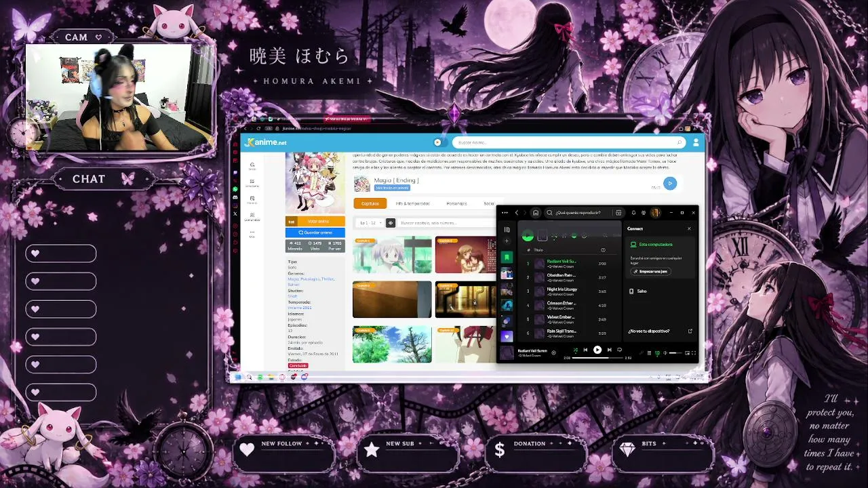Switch to the 'Info & temporadas' tab
This screenshot has height=488, width=868.
click(x=413, y=203)
